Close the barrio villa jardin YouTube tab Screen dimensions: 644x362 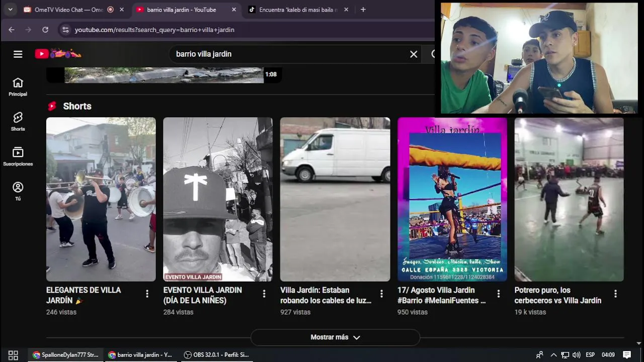tap(234, 10)
